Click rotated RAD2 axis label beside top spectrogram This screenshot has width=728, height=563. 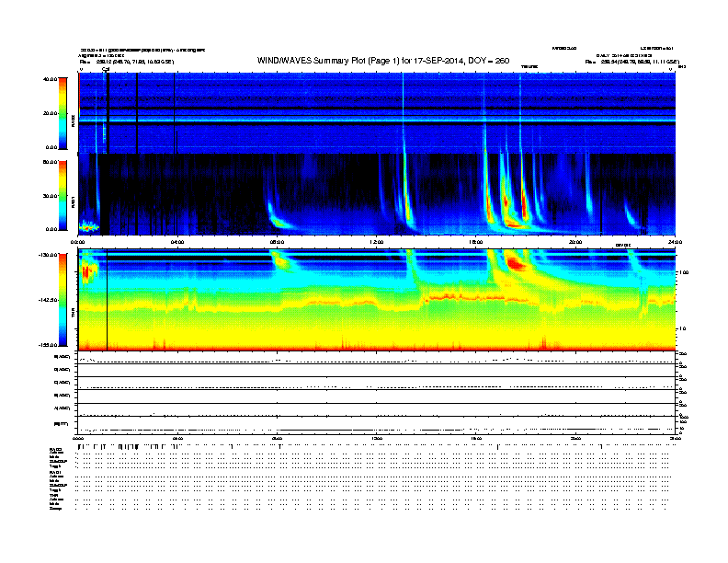(73, 121)
